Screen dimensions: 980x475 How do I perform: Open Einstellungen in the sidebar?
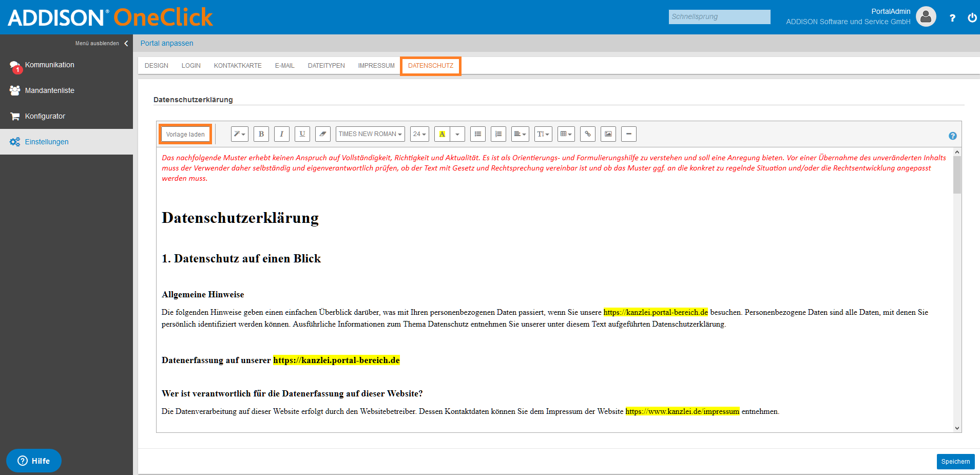coord(66,142)
